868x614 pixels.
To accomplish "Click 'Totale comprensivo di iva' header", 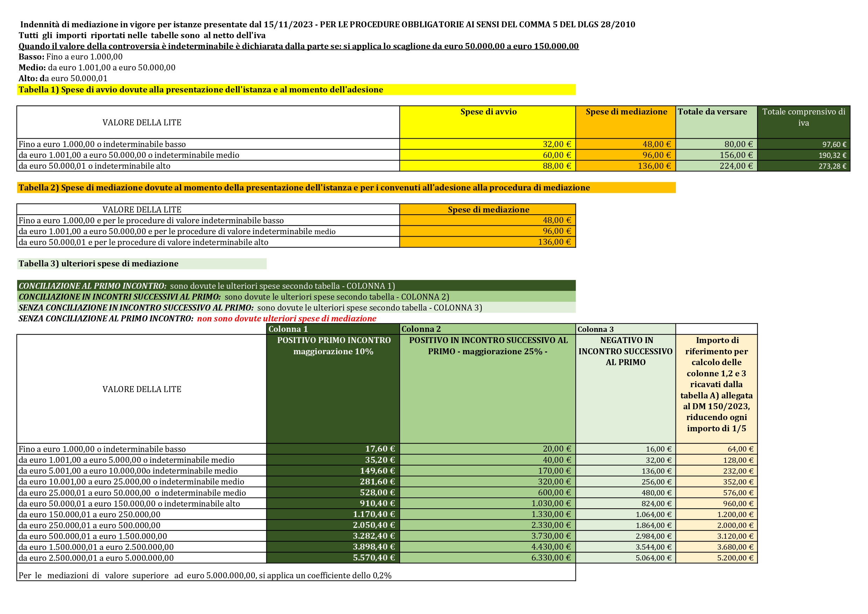I will [804, 122].
